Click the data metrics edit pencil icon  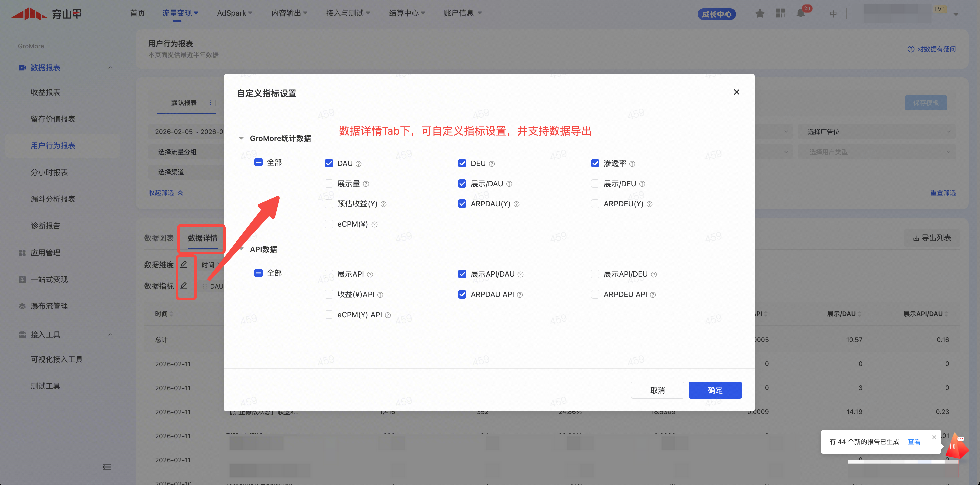point(184,286)
